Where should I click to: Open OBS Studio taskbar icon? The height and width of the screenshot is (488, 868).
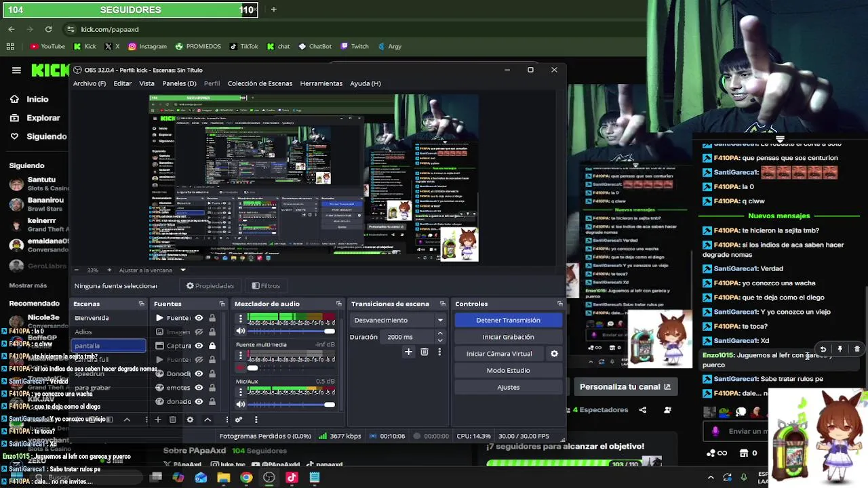tap(269, 477)
